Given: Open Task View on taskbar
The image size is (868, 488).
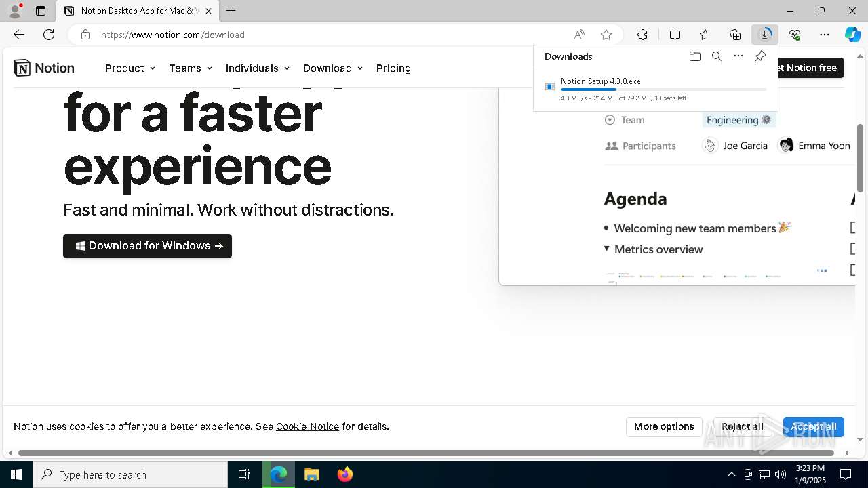Looking at the screenshot, I should (x=244, y=474).
